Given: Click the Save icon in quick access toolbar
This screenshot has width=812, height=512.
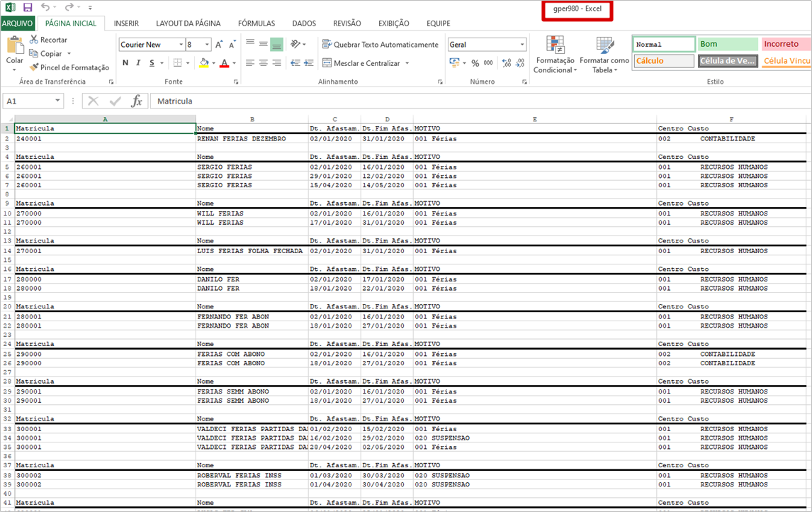Looking at the screenshot, I should point(28,7).
